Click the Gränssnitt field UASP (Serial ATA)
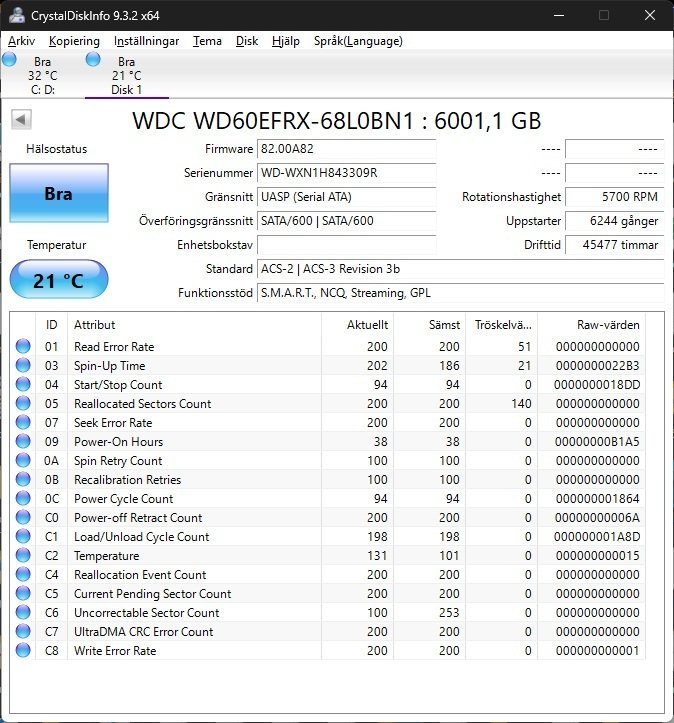This screenshot has height=723, width=674. pyautogui.click(x=346, y=197)
